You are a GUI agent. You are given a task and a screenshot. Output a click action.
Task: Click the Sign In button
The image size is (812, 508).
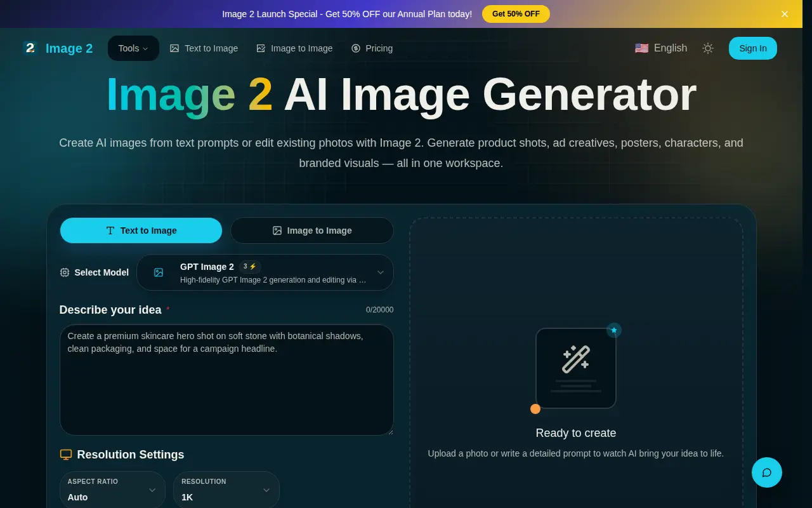tap(753, 48)
